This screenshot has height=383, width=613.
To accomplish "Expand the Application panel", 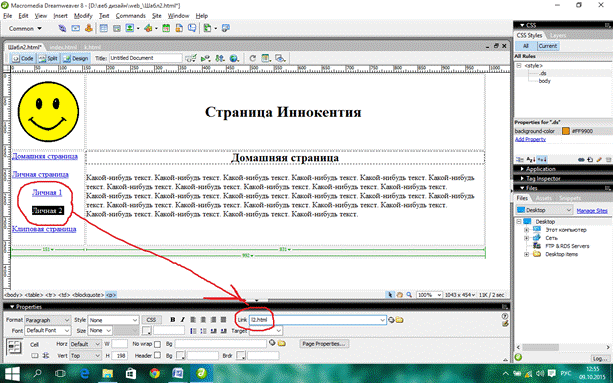I will pos(540,169).
